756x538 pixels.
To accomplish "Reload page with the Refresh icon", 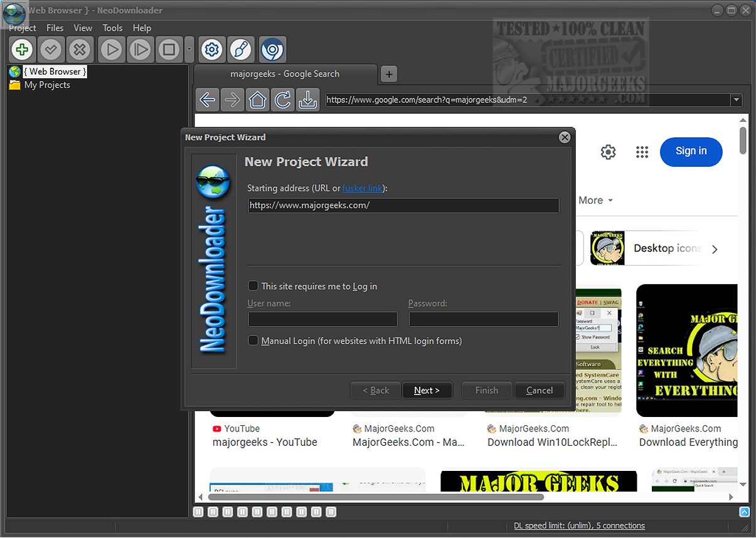I will coord(283,100).
